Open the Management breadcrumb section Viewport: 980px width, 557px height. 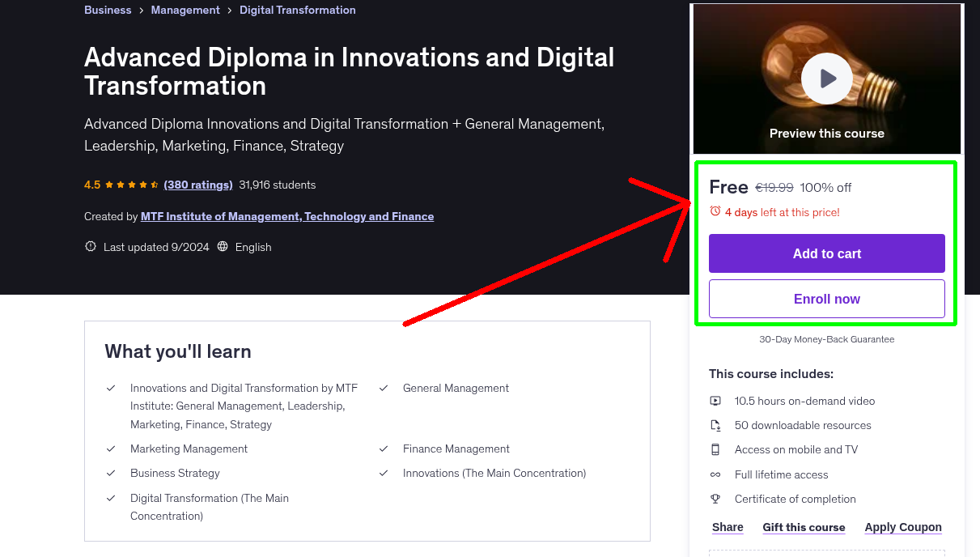185,10
